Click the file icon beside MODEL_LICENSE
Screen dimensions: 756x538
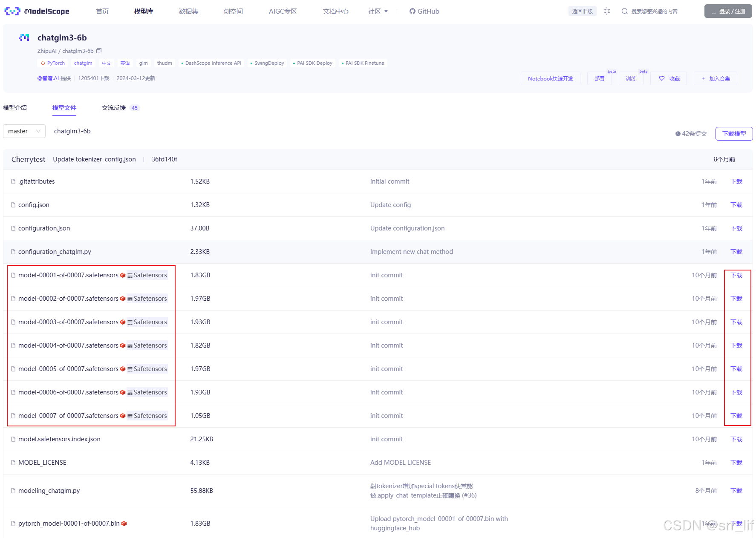[13, 463]
